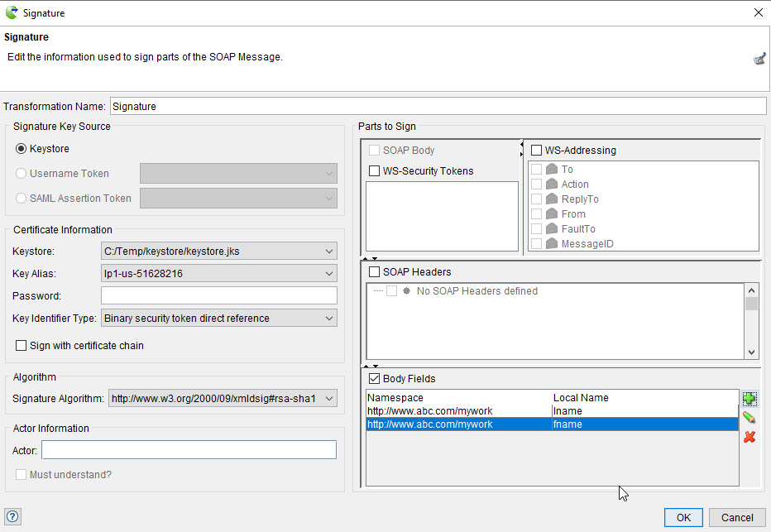
Task: Select the Keystore radio button
Action: point(22,149)
